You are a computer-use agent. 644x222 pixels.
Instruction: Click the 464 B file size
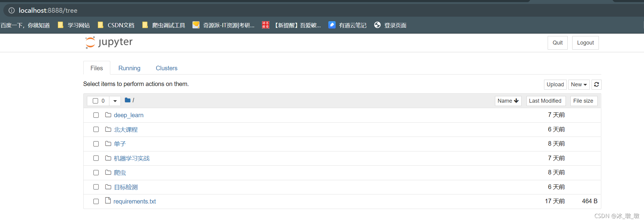click(x=589, y=201)
